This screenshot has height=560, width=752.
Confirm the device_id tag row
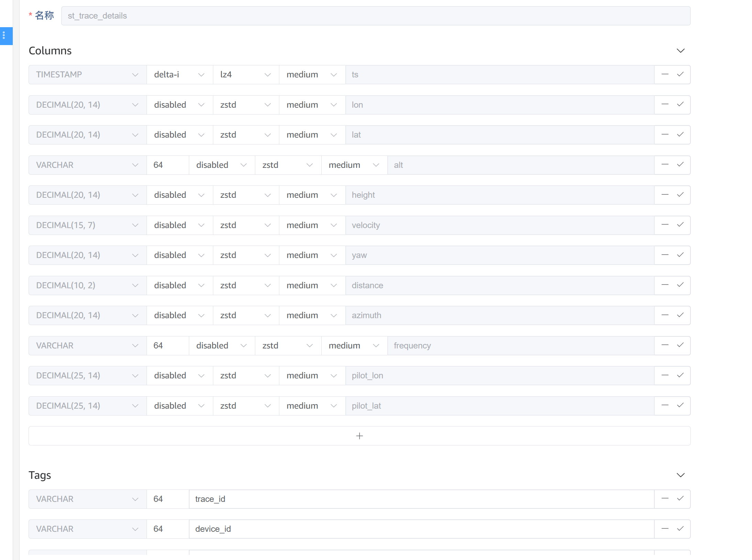point(680,529)
